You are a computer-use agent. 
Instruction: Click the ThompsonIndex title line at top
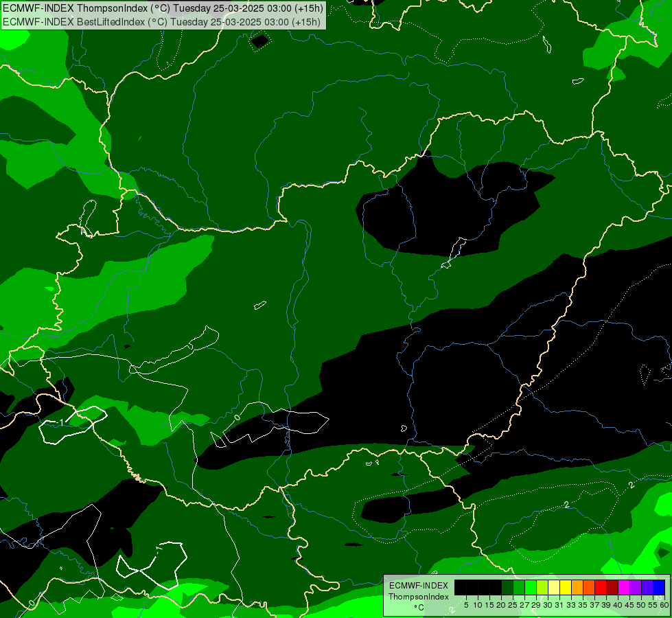tap(163, 8)
